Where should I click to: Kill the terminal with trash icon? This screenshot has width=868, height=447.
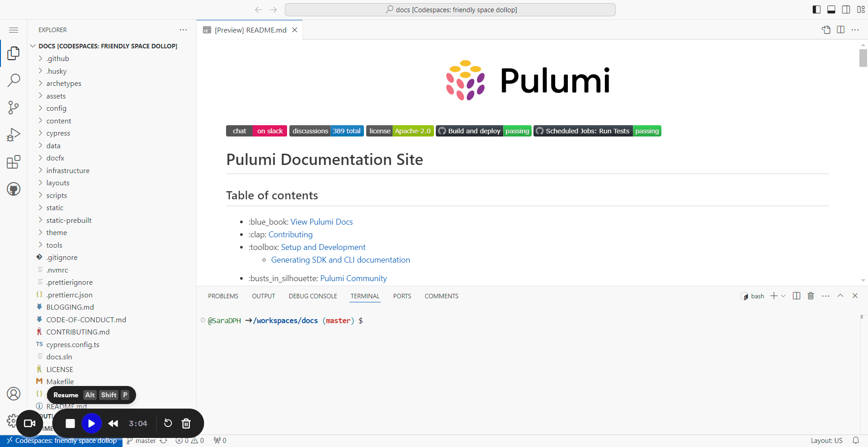pyautogui.click(x=811, y=296)
